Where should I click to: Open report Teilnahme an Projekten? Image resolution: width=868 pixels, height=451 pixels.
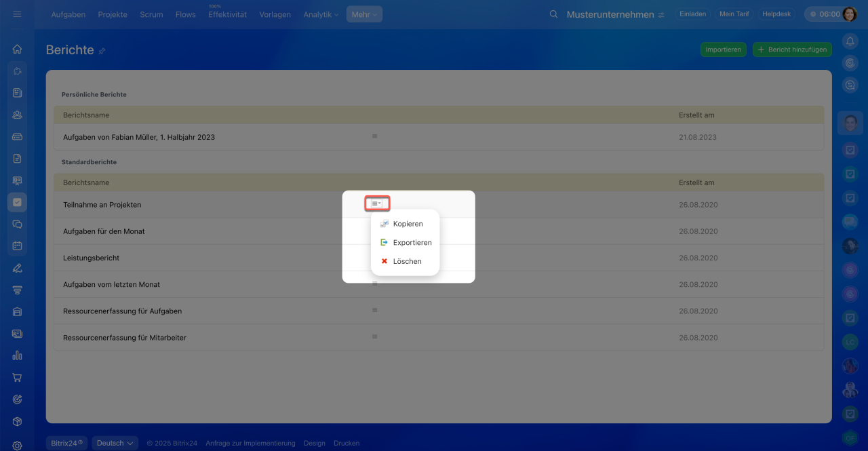(x=102, y=204)
